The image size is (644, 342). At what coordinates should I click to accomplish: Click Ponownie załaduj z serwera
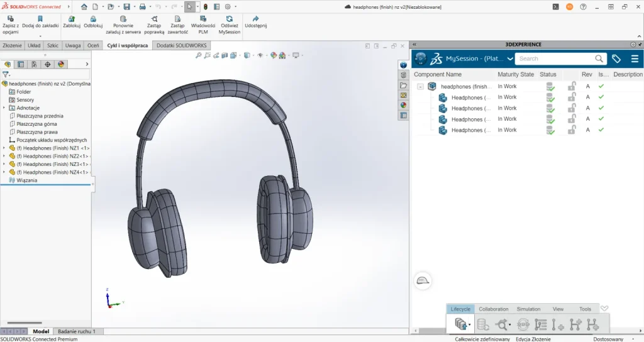(x=123, y=25)
